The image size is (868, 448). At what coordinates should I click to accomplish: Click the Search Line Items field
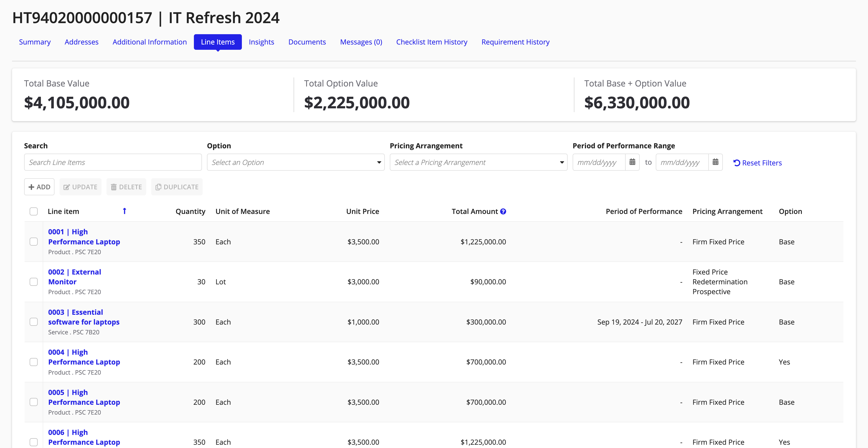(x=113, y=162)
